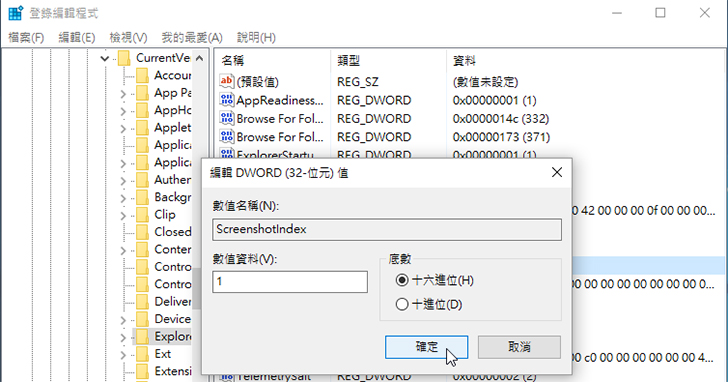
Task: Click the Registry Editor app icon in title bar
Action: (x=15, y=13)
